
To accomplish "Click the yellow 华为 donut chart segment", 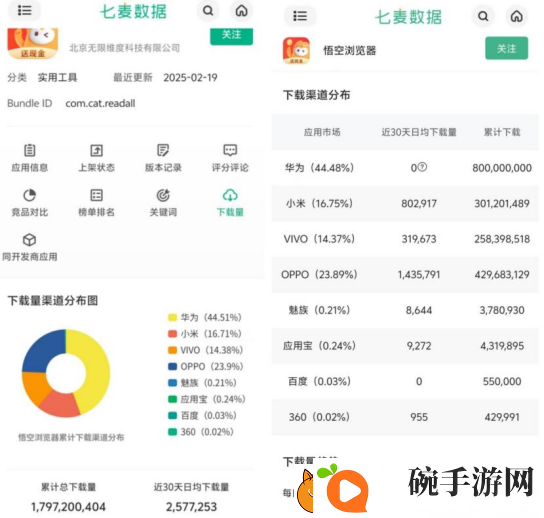I will click(97, 368).
